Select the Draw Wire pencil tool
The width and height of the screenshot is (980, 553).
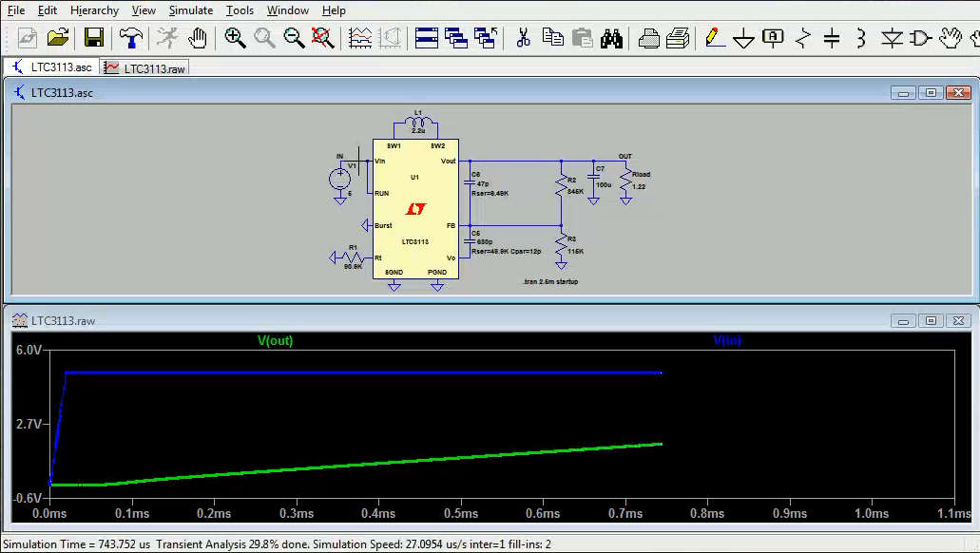(715, 38)
